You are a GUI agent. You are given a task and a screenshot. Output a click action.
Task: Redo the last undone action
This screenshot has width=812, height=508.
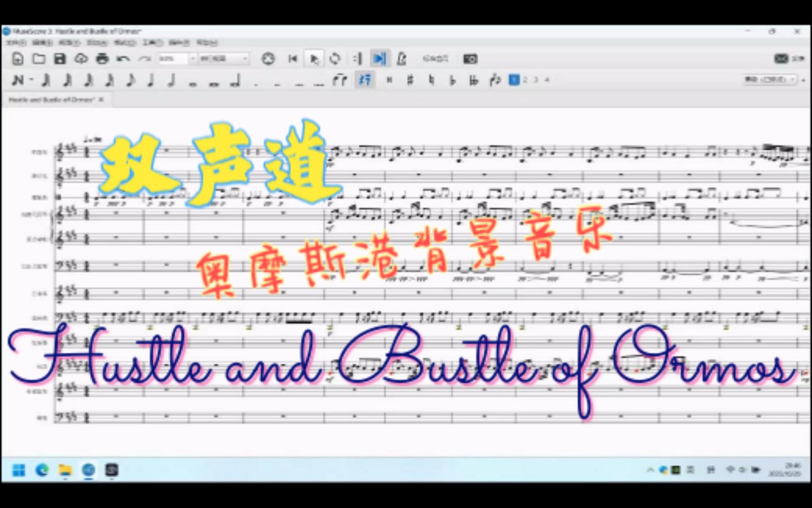144,59
